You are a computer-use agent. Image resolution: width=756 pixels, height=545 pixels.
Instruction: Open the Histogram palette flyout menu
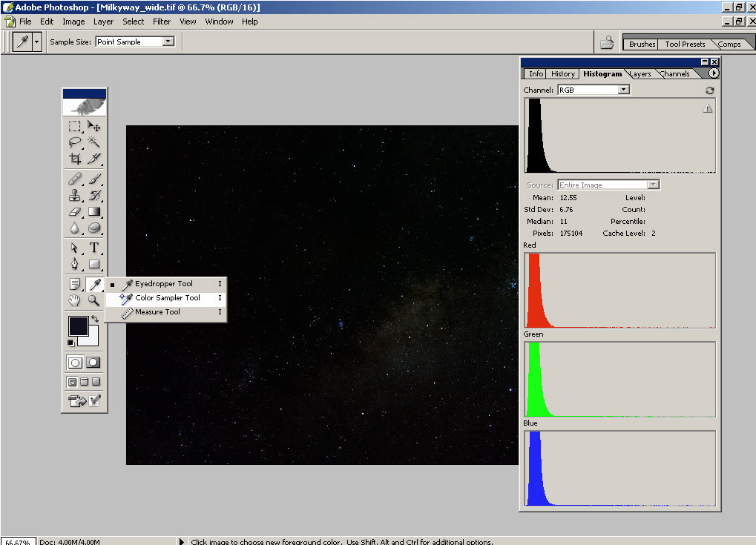(714, 73)
